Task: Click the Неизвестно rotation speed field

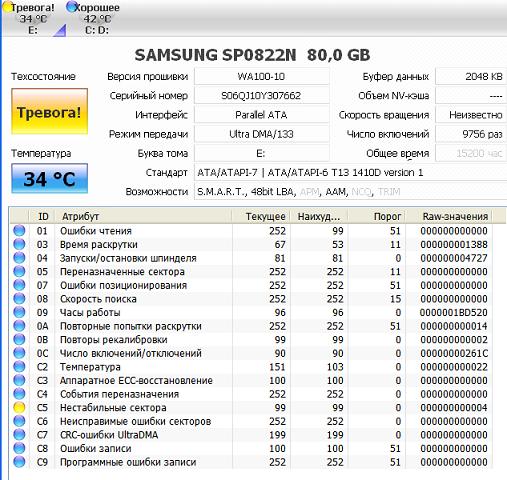Action: pyautogui.click(x=471, y=115)
